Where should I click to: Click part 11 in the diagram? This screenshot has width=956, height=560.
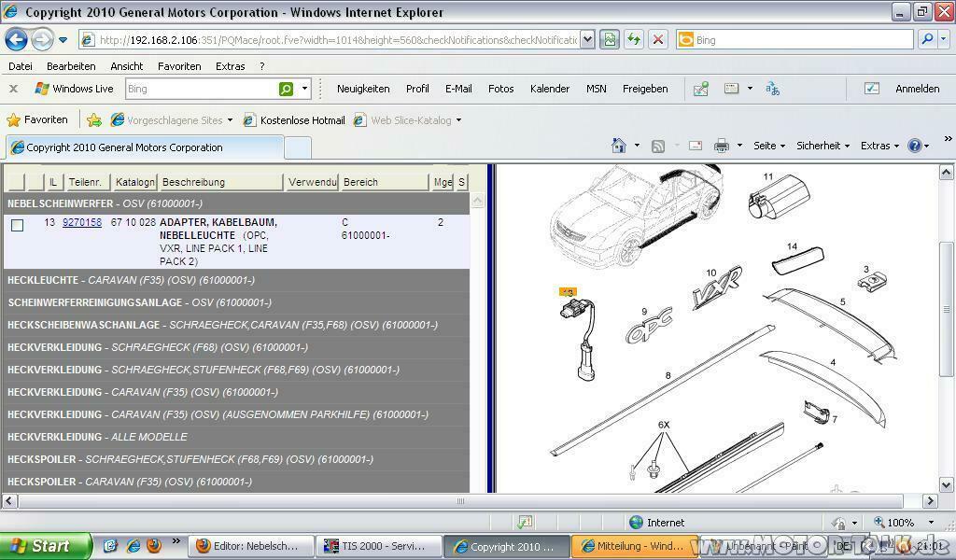(x=779, y=196)
